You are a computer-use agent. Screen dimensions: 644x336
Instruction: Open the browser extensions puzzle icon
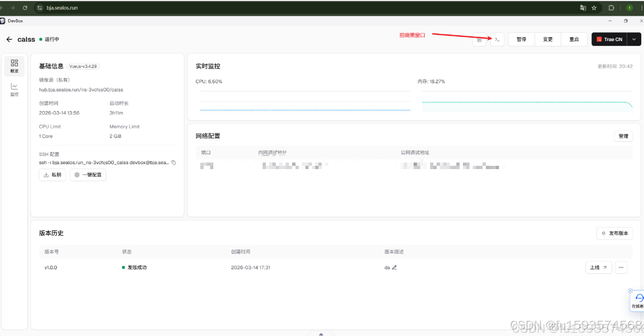(611, 8)
